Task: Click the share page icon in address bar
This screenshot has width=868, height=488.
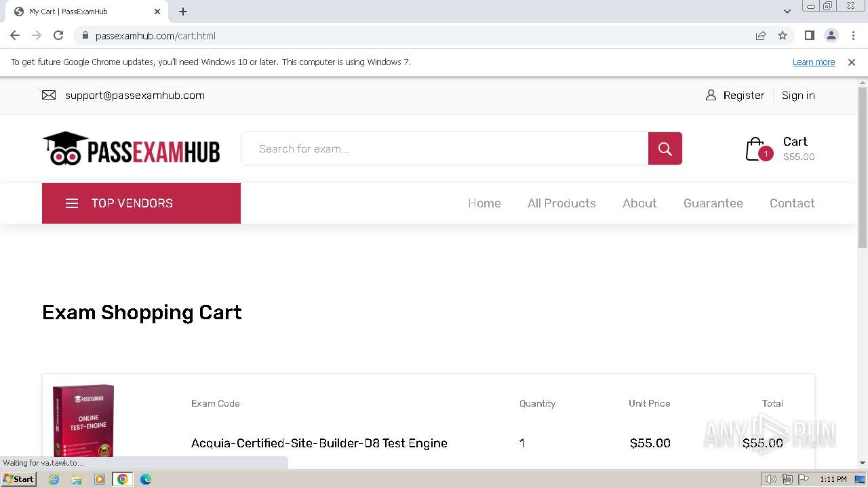Action: click(x=761, y=36)
